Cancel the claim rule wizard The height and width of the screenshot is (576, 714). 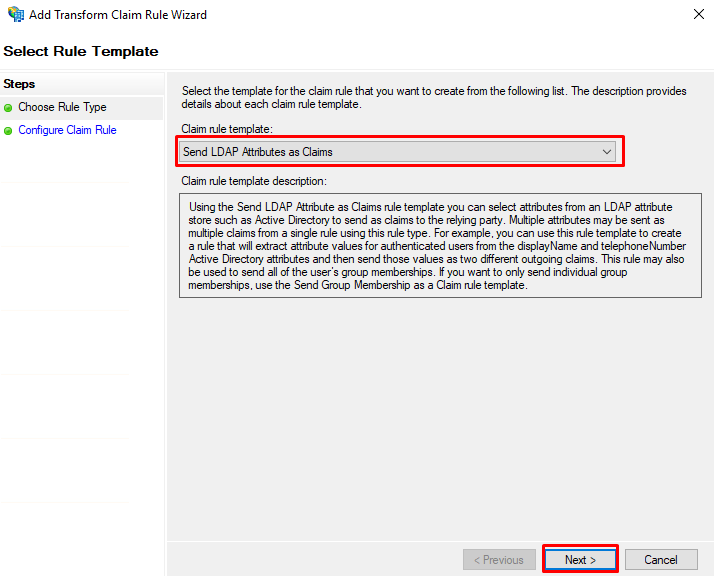point(661,560)
